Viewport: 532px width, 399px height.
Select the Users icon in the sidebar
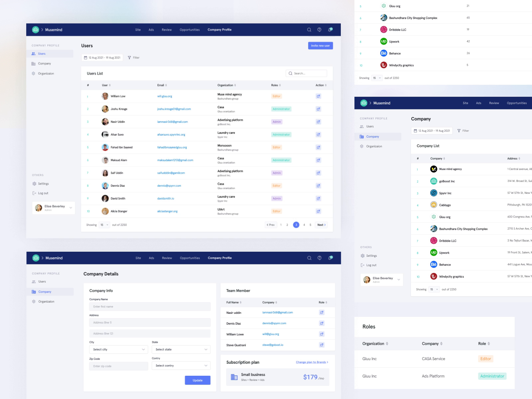[33, 54]
